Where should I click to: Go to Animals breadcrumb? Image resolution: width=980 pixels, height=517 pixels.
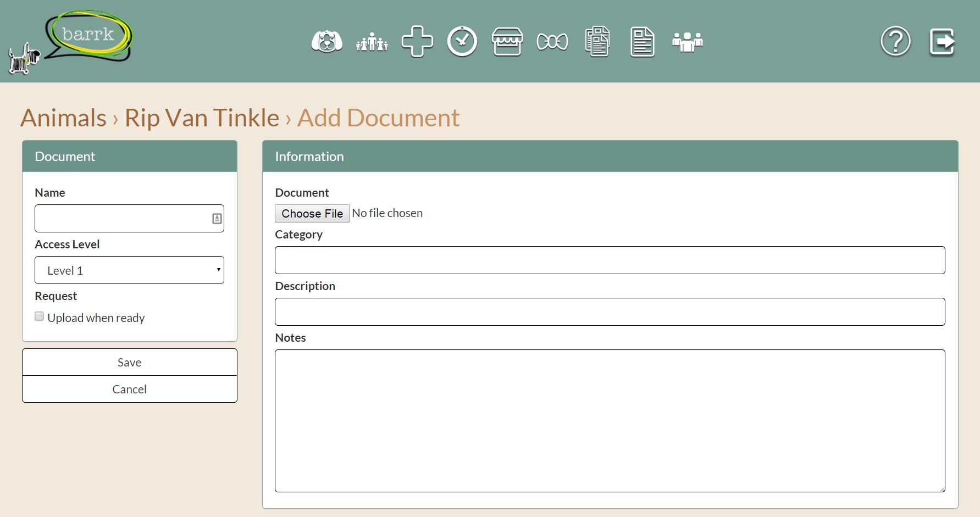point(63,118)
